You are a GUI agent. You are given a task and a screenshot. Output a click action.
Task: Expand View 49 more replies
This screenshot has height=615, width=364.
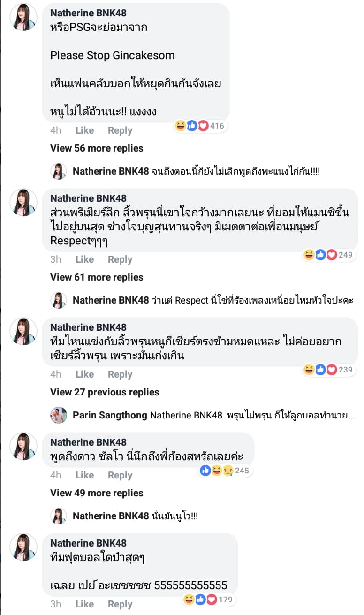coord(97,493)
